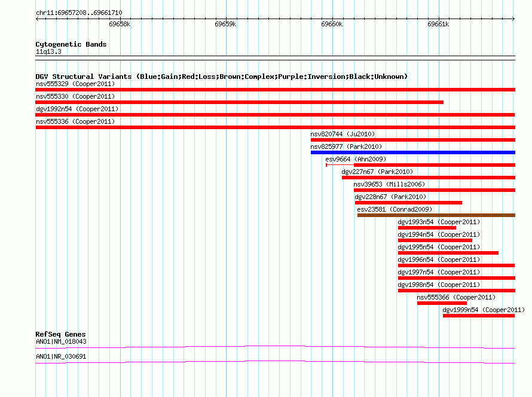Image resolution: width=532 pixels, height=397 pixels.
Task: Select the dgv1996n54 red bar
Action: (x=456, y=265)
